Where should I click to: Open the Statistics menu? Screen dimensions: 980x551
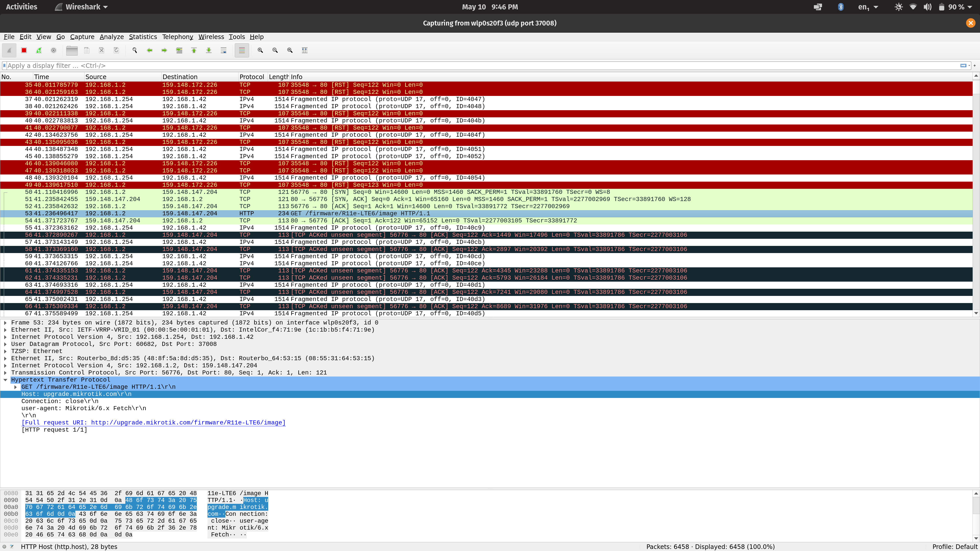143,37
